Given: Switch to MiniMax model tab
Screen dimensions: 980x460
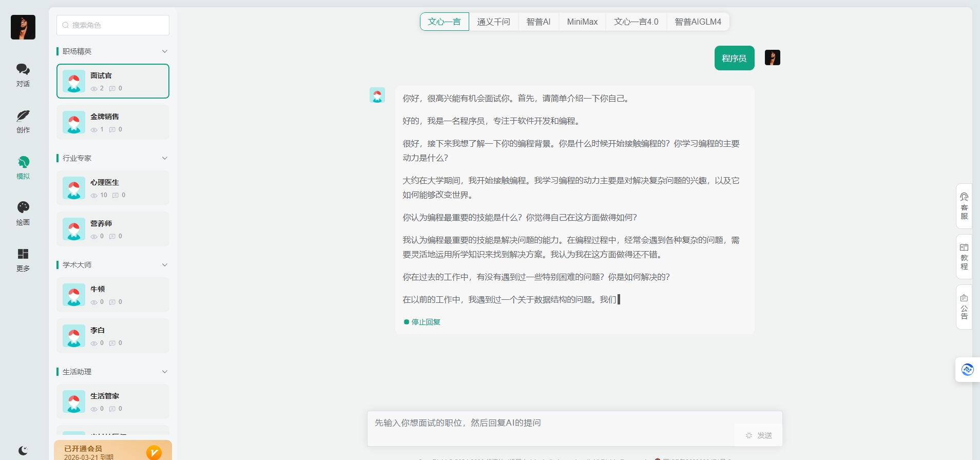Looking at the screenshot, I should pos(582,22).
